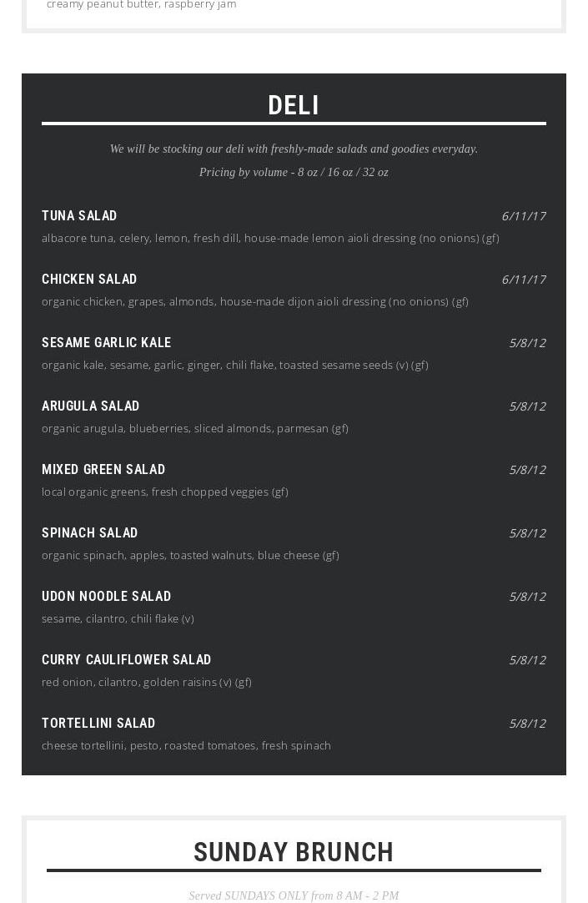Click the cheese tortellini, pesto description
The width and height of the screenshot is (588, 903).
pyautogui.click(x=186, y=746)
